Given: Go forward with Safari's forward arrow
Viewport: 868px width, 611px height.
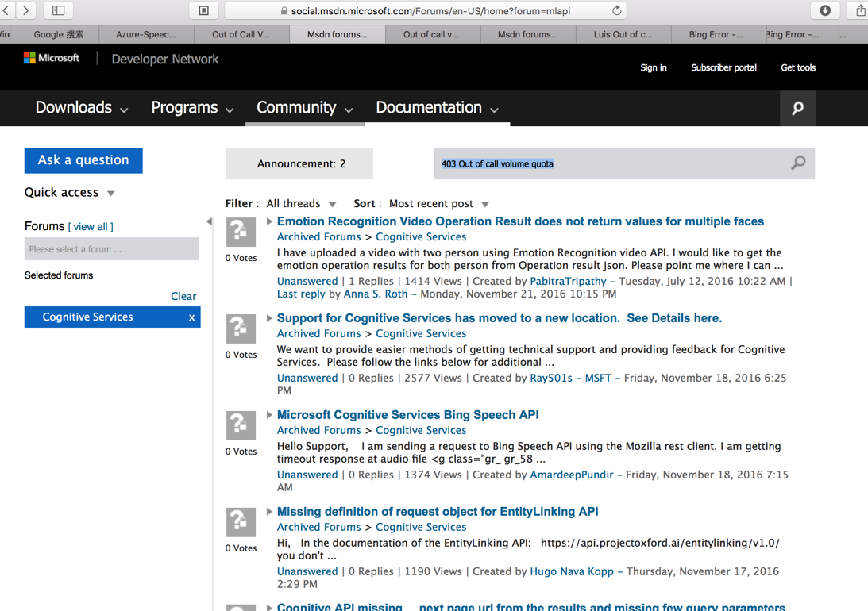Looking at the screenshot, I should pos(25,10).
